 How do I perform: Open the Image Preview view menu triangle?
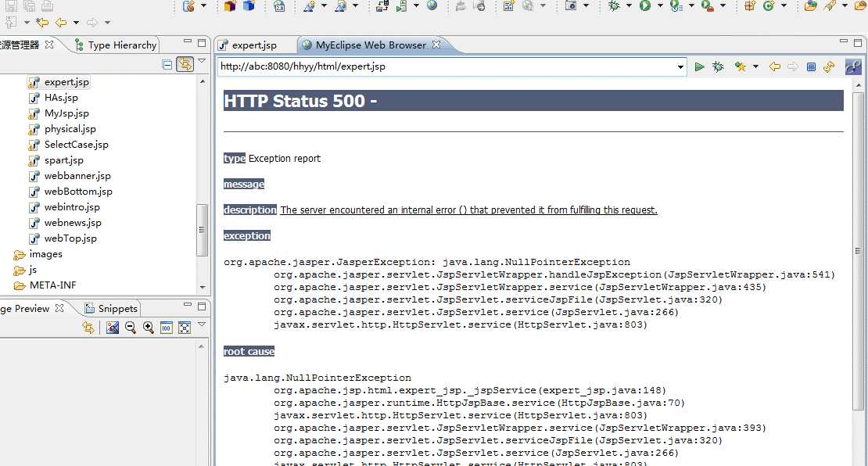coord(202,324)
